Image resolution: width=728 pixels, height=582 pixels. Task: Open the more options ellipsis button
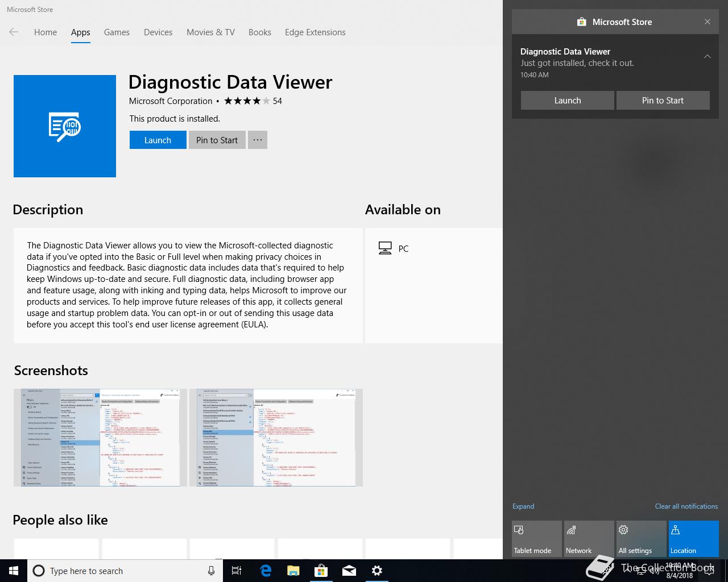coord(258,140)
